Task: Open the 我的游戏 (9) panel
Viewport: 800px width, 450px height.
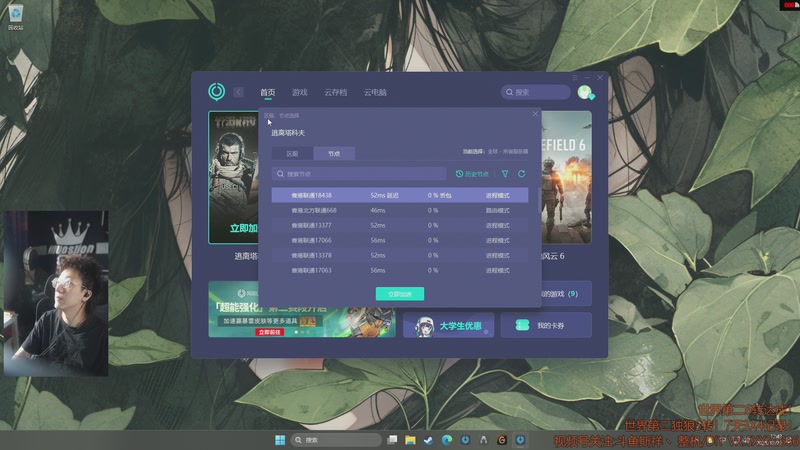Action: click(x=566, y=294)
